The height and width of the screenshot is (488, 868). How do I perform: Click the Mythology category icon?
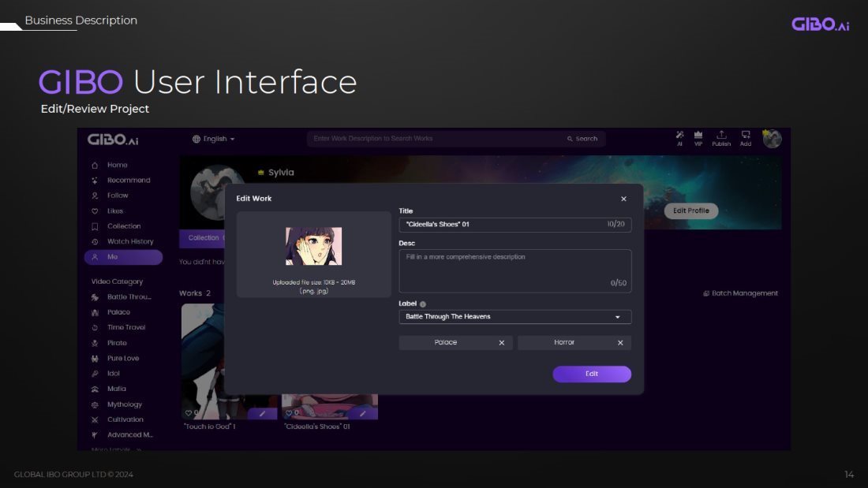pos(95,404)
